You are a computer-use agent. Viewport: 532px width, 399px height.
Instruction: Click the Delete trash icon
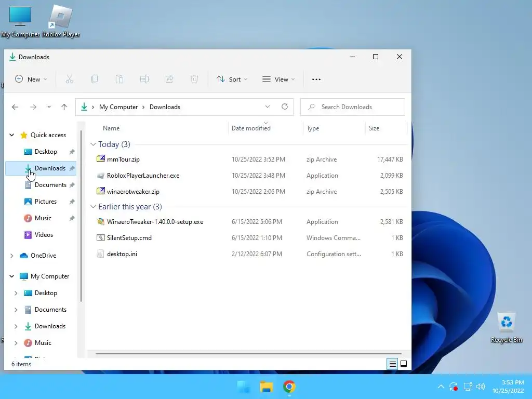point(194,79)
